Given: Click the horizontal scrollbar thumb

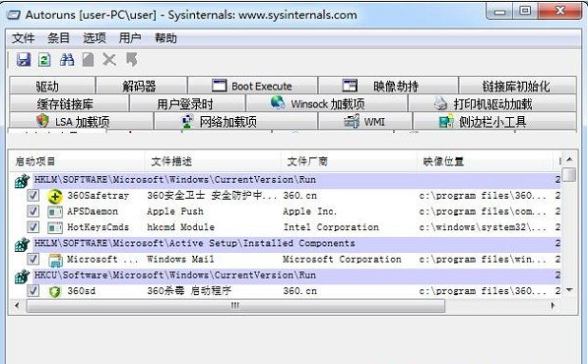Looking at the screenshot, I should tap(235, 306).
